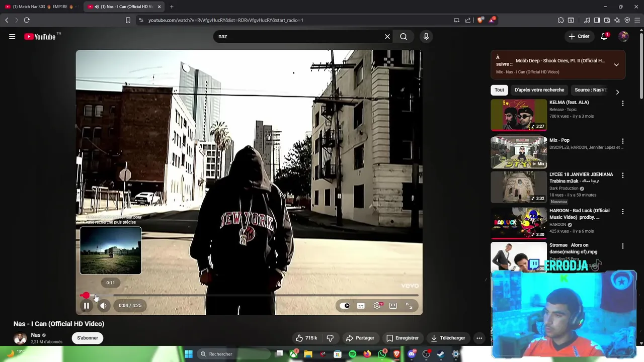Open the HAROON - Bad Luck thumbnail
This screenshot has height=362, width=644.
pos(519,223)
